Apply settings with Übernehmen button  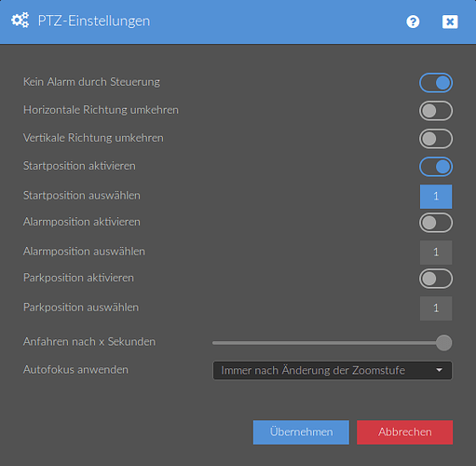[x=301, y=432]
